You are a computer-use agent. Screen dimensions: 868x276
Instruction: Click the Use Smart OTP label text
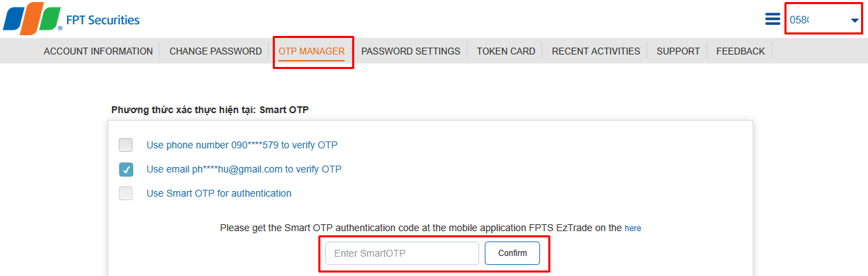coord(219,193)
